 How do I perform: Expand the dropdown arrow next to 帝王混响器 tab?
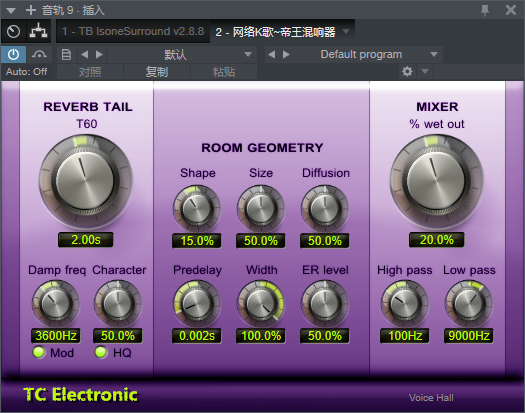pos(346,31)
